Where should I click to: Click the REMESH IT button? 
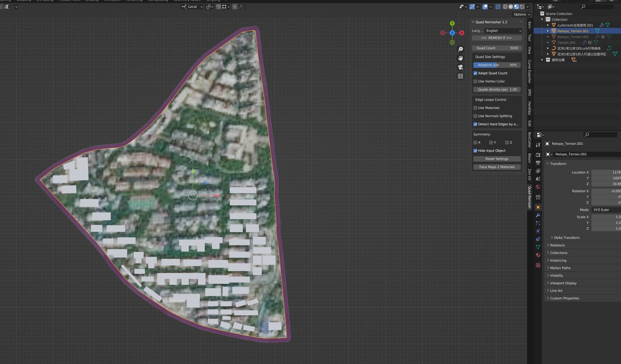[497, 38]
